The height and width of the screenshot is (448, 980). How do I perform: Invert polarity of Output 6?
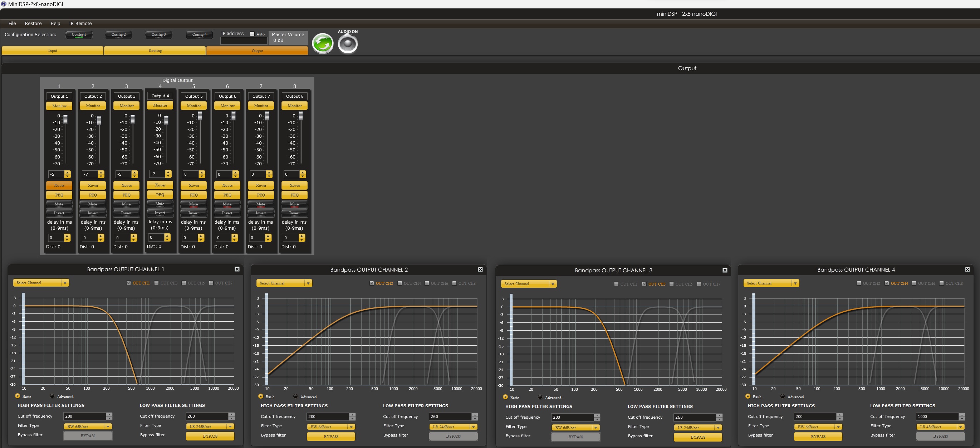click(x=227, y=213)
